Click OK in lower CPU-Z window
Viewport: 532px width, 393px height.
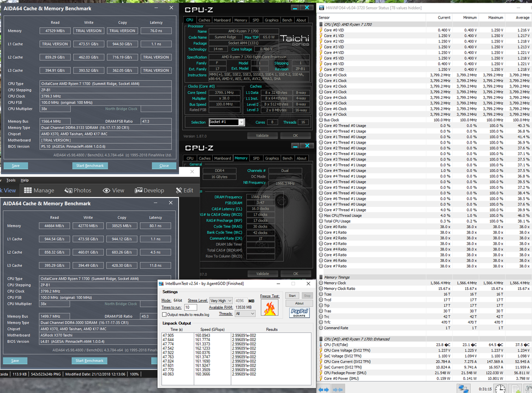[296, 274]
